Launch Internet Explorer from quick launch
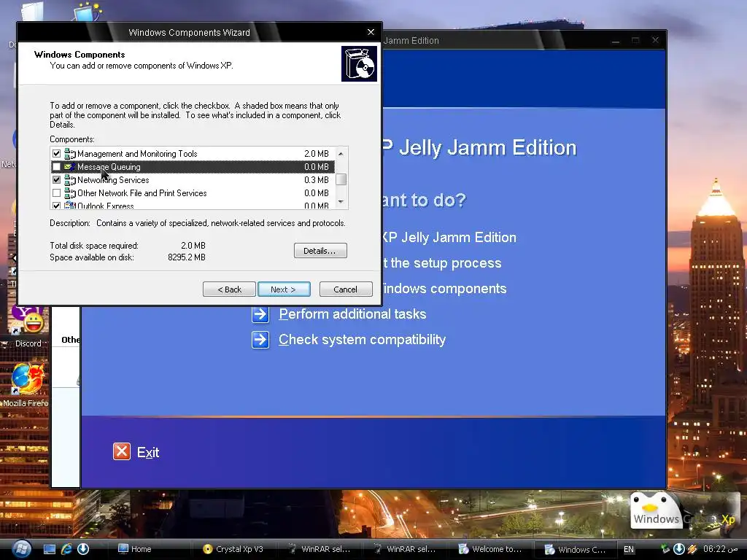 coord(66,549)
